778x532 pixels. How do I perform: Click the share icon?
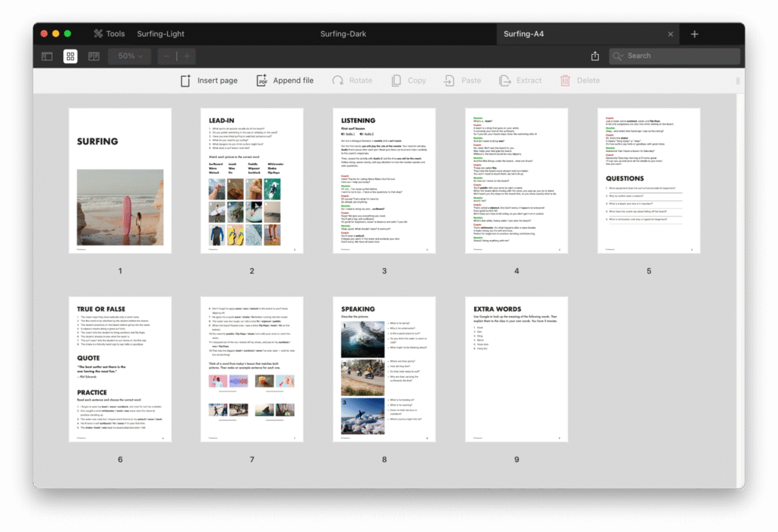tap(595, 56)
